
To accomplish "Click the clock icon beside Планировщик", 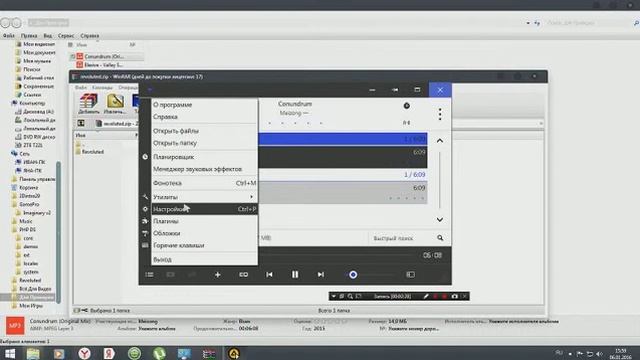I will (145, 157).
